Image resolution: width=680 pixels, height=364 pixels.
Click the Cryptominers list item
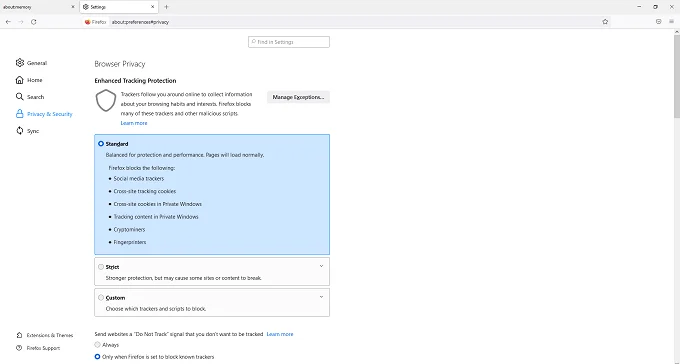(x=129, y=230)
